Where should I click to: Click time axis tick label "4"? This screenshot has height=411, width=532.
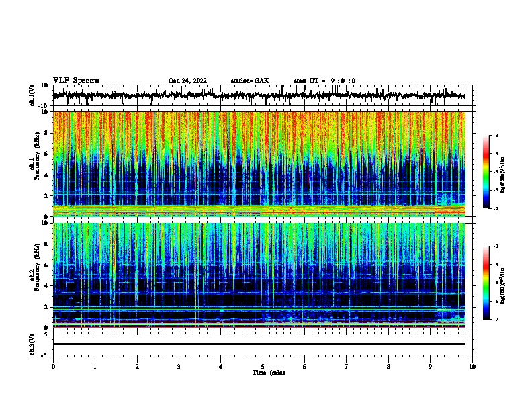220,367
